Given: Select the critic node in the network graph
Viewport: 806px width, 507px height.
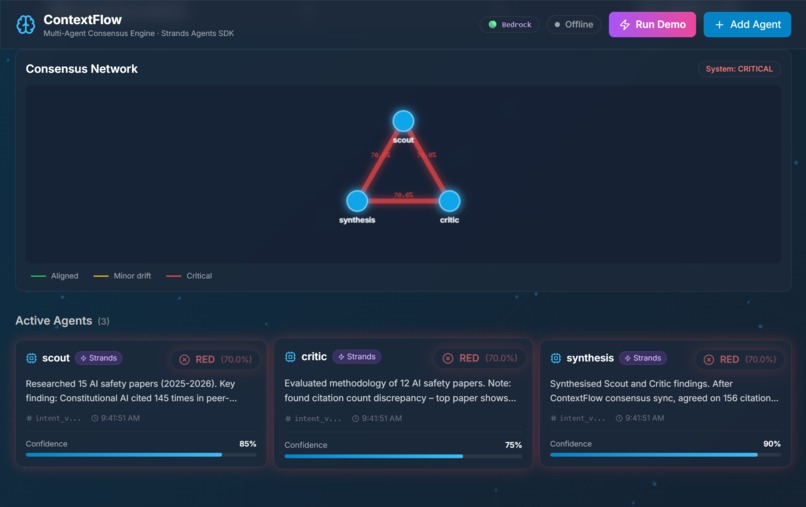Looking at the screenshot, I should [x=449, y=201].
